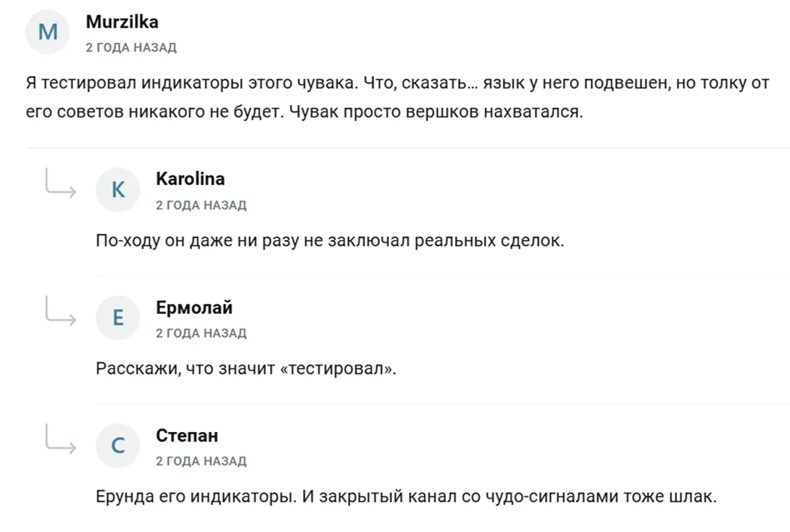Click Ермолай's '2 года назад' timestamp
This screenshot has width=790, height=532.
(x=201, y=333)
